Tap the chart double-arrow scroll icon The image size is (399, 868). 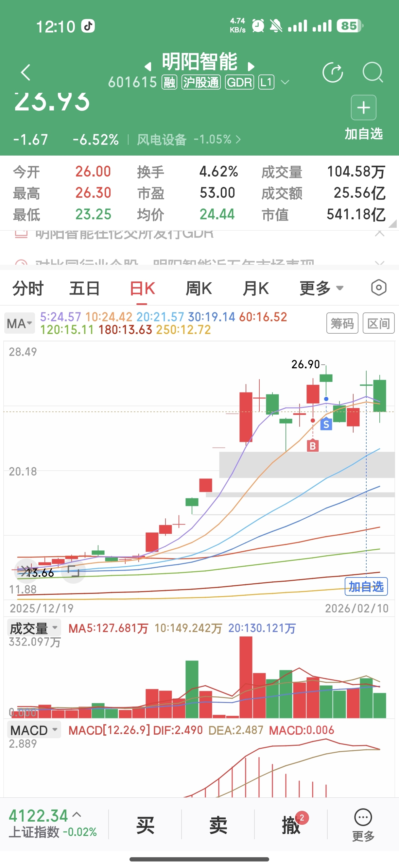tap(26, 571)
